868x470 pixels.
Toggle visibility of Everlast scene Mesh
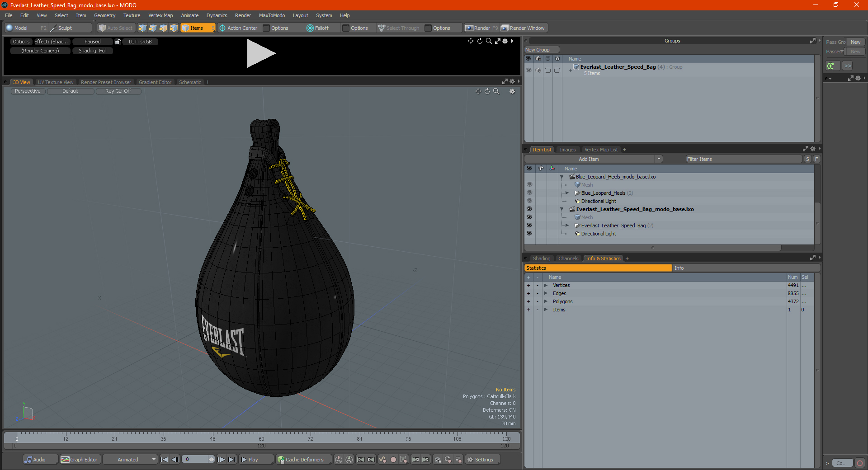point(529,217)
